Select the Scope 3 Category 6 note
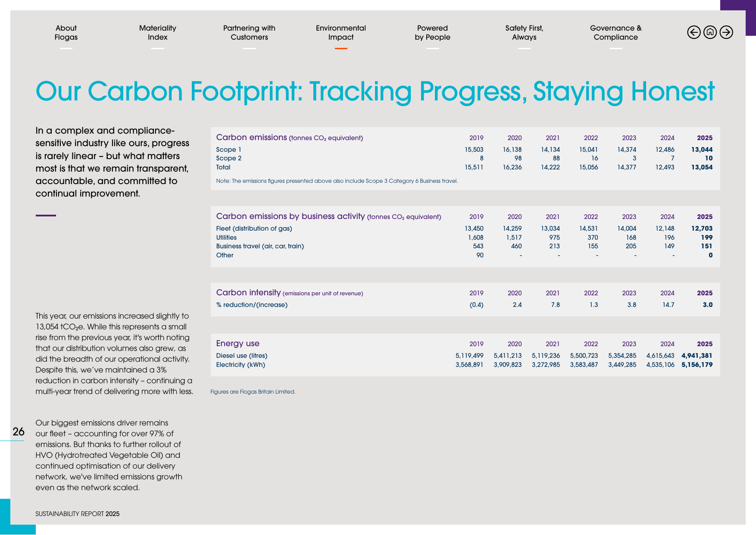 337,181
